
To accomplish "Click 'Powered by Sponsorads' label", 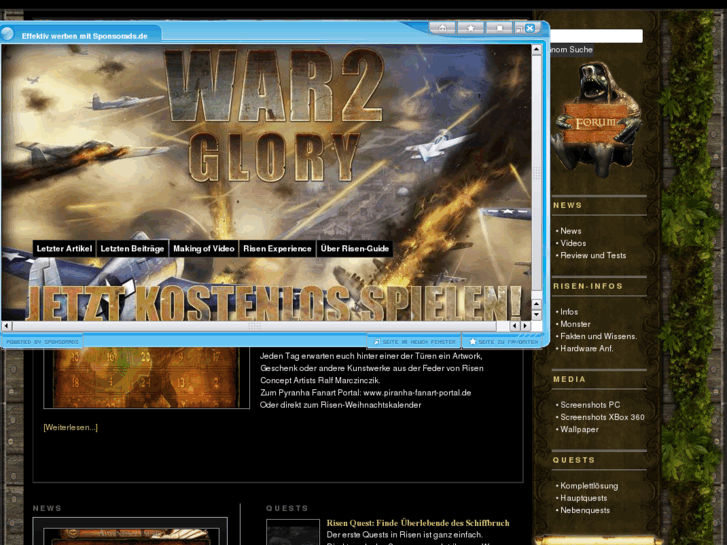I will click(42, 342).
